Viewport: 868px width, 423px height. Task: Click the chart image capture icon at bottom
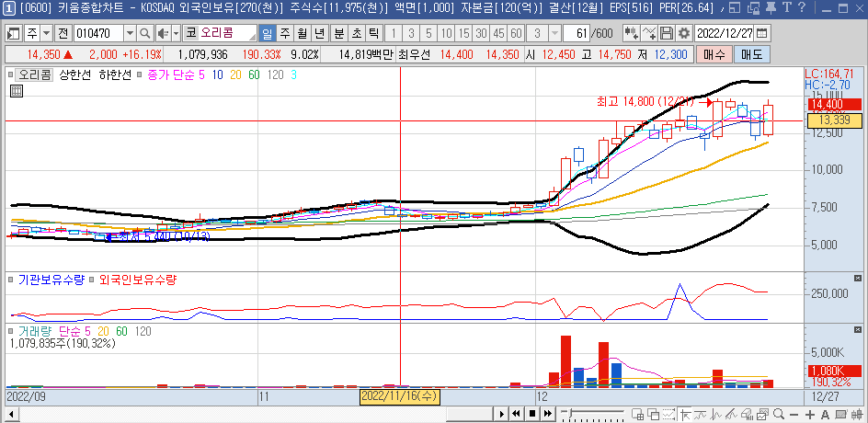click(762, 415)
